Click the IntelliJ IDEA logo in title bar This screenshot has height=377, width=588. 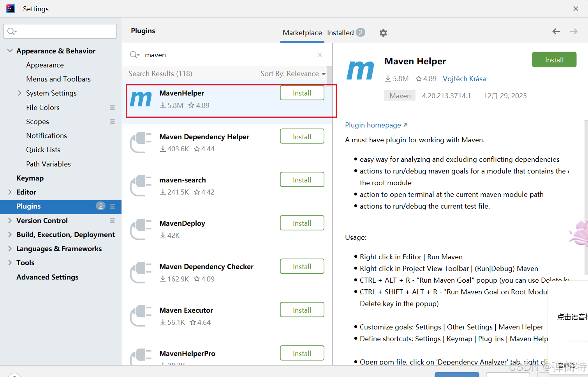[x=11, y=9]
